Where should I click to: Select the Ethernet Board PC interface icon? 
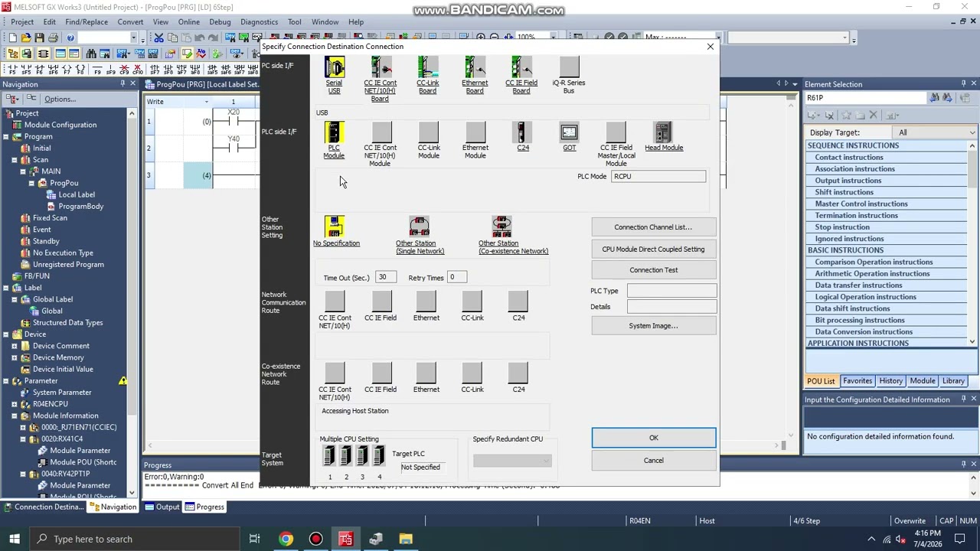tap(475, 67)
